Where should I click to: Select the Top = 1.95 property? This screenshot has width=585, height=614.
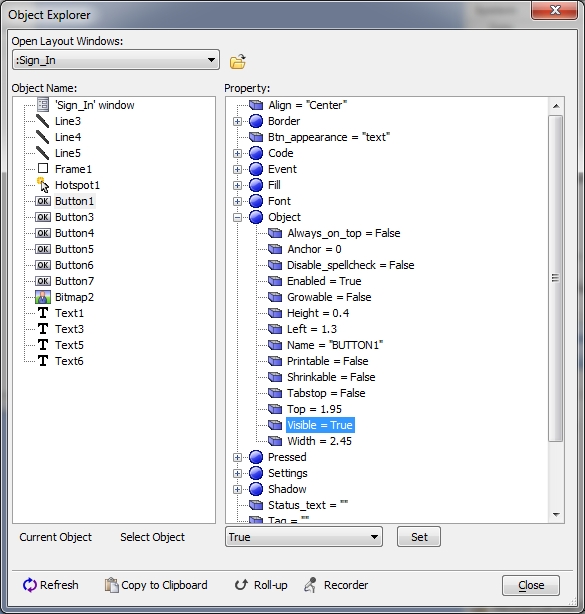point(314,409)
